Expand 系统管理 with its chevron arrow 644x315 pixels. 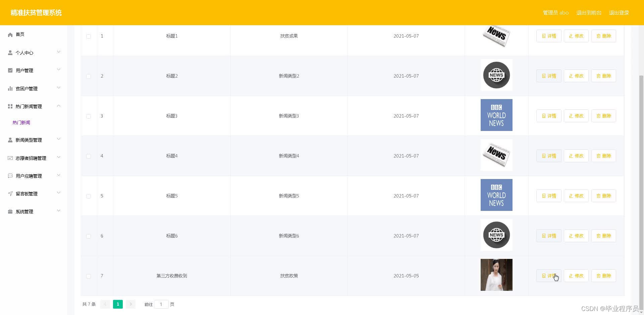[59, 211]
